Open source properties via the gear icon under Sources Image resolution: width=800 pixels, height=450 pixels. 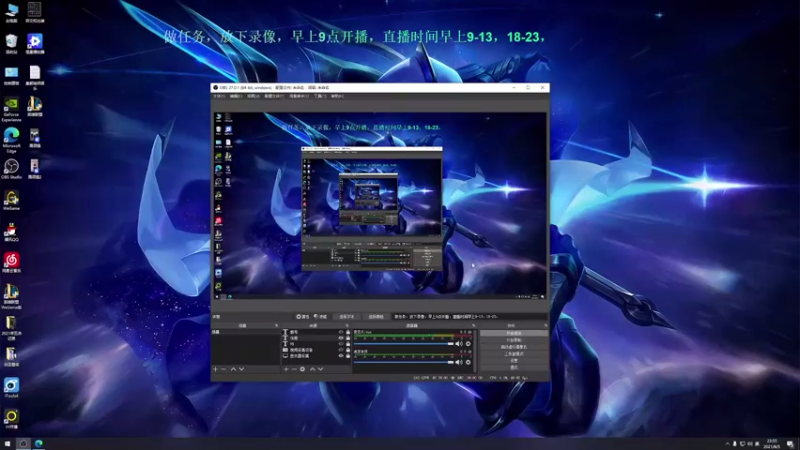pyautogui.click(x=303, y=369)
